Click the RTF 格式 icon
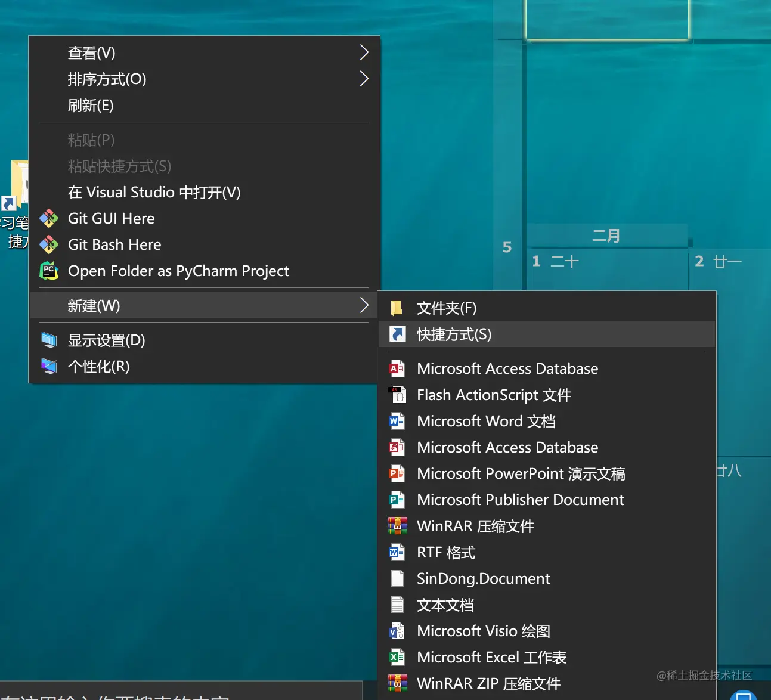 point(397,552)
